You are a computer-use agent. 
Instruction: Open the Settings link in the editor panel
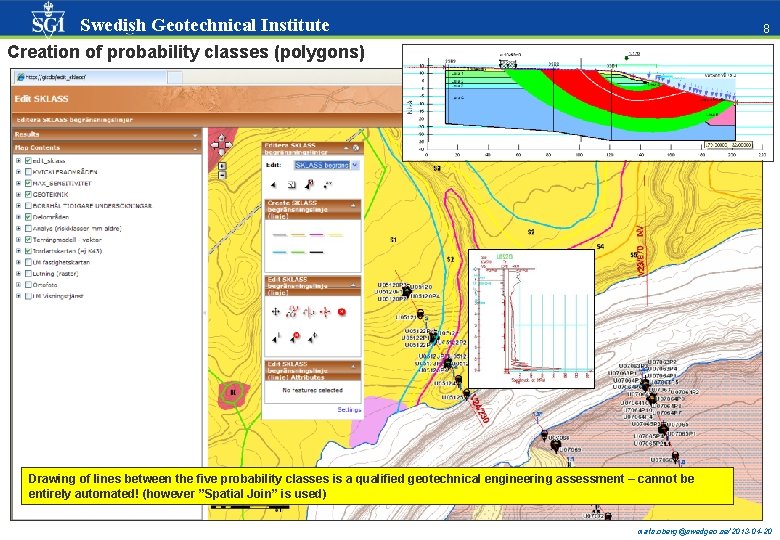349,410
